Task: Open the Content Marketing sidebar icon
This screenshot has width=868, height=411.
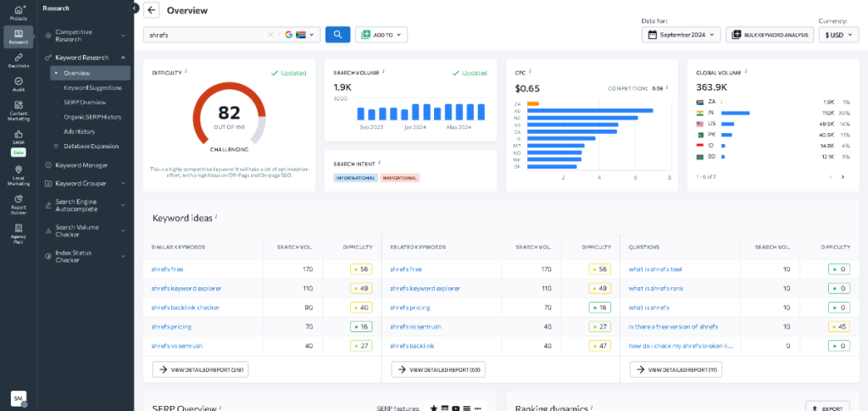Action: coord(19,110)
